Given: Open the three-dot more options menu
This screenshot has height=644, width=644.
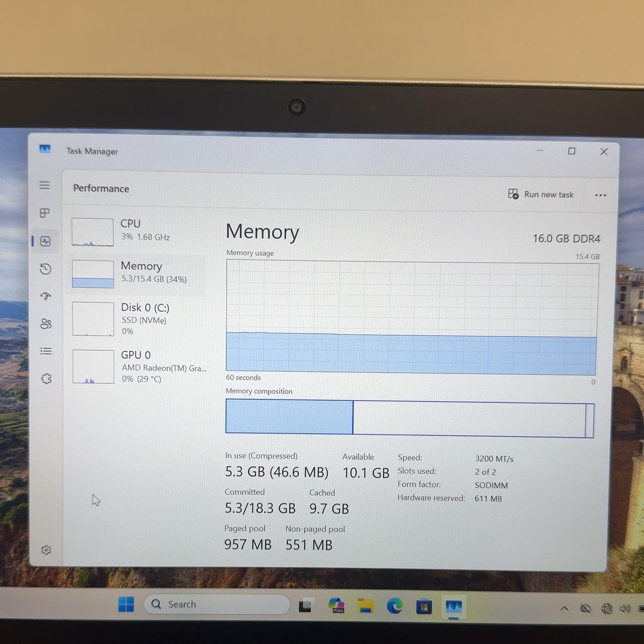Looking at the screenshot, I should 601,195.
